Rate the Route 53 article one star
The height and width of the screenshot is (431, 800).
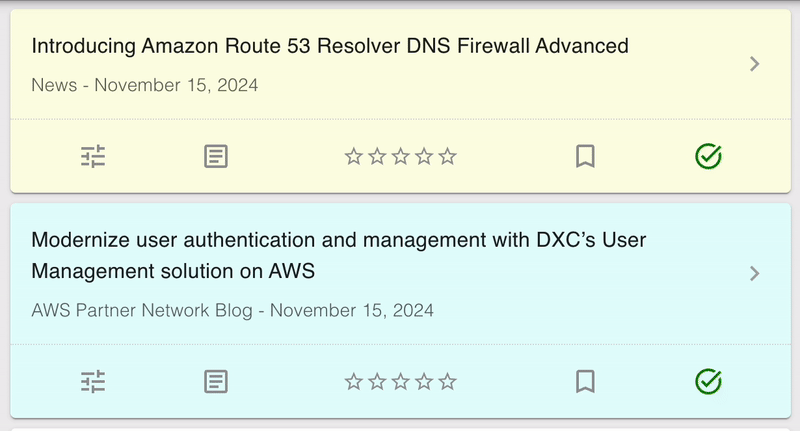pyautogui.click(x=353, y=156)
